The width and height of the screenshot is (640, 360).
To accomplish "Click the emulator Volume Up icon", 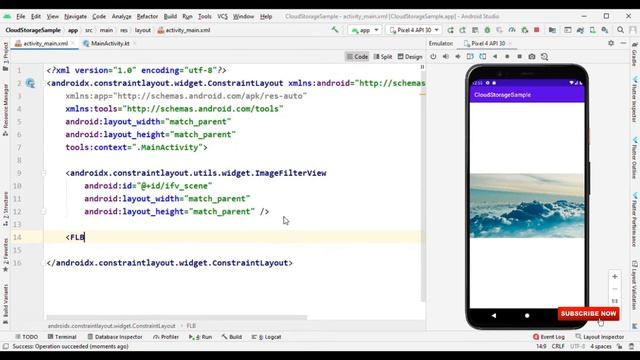I will 445,56.
